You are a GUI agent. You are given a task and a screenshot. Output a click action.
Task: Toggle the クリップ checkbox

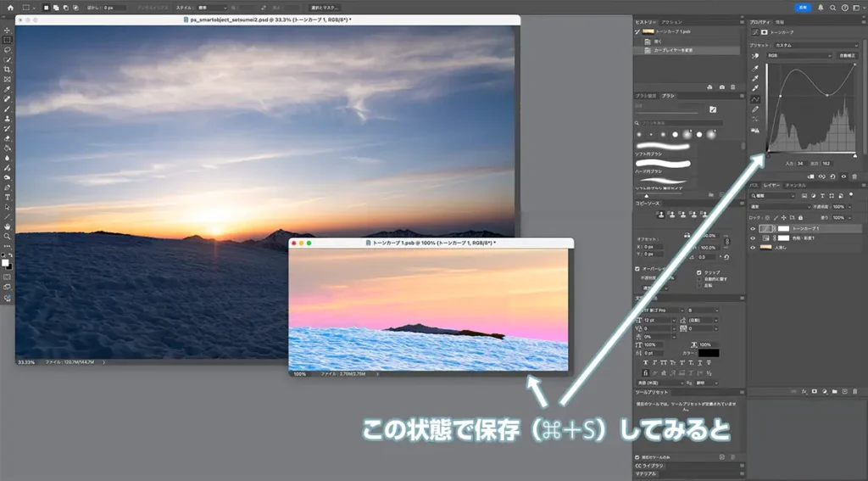click(698, 272)
